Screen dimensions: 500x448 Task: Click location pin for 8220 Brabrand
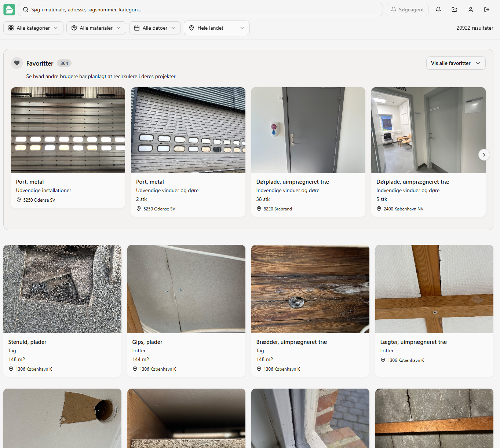point(259,209)
